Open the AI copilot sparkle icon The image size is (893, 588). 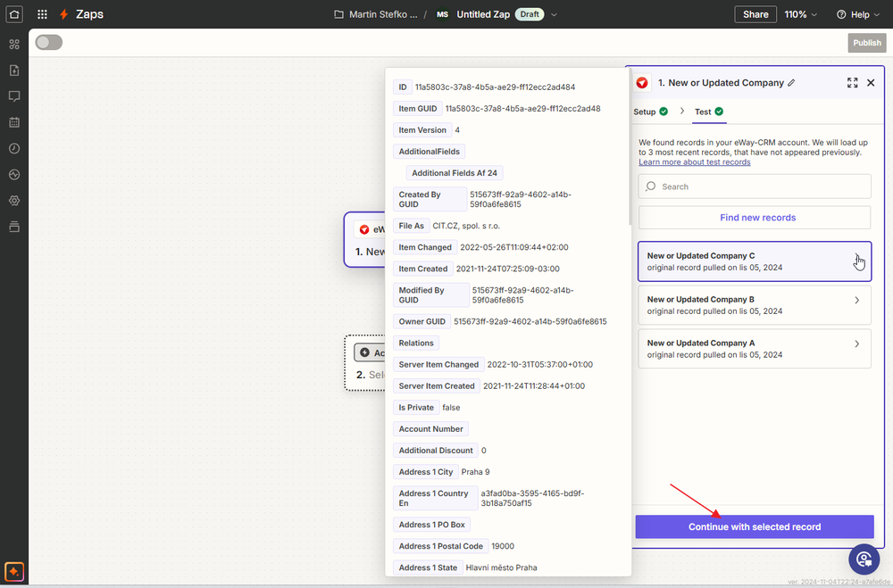(x=14, y=571)
